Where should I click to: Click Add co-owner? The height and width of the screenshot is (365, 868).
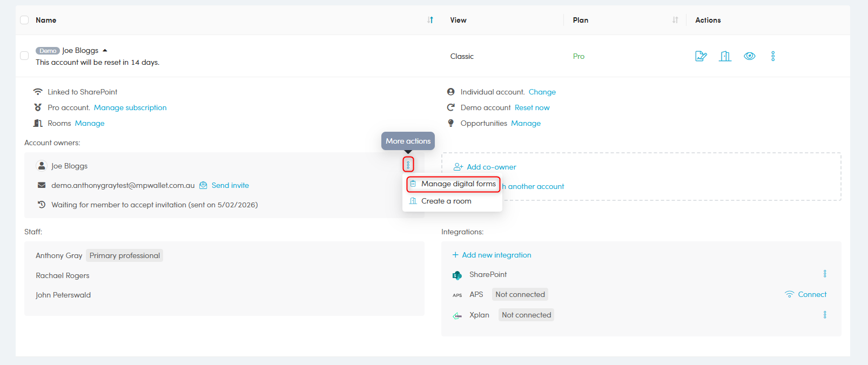(490, 167)
